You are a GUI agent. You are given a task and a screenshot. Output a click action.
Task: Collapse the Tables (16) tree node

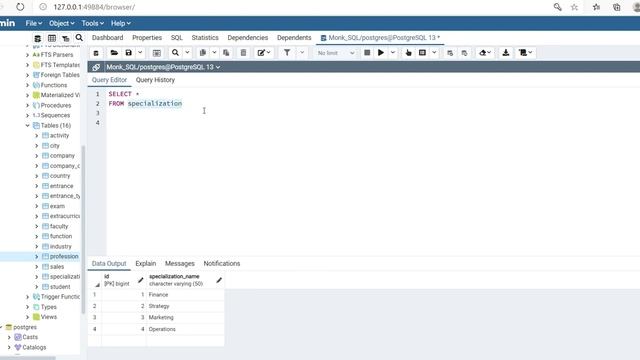27,125
